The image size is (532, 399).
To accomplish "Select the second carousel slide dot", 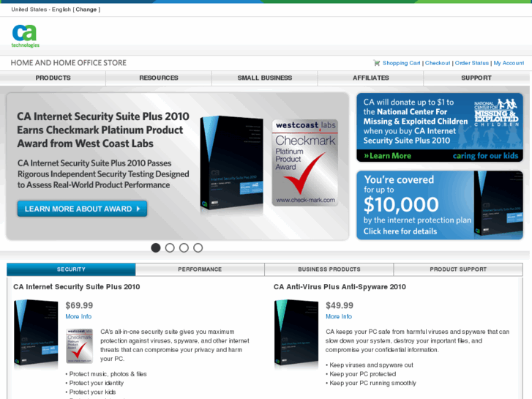I will point(170,248).
